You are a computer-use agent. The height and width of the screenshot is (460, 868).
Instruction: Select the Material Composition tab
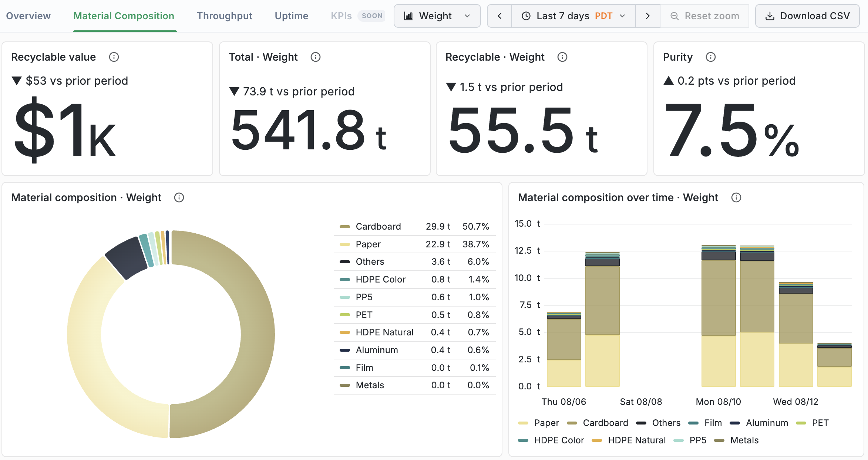pos(124,16)
